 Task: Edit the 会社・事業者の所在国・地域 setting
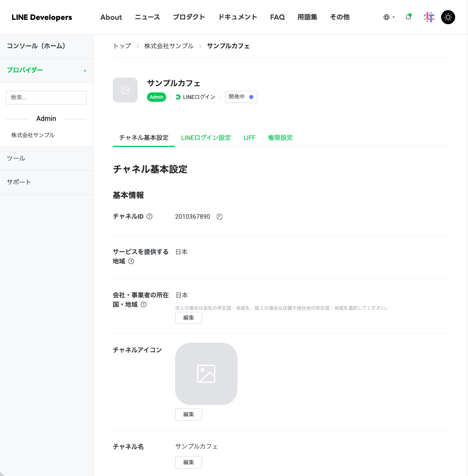pos(188,318)
